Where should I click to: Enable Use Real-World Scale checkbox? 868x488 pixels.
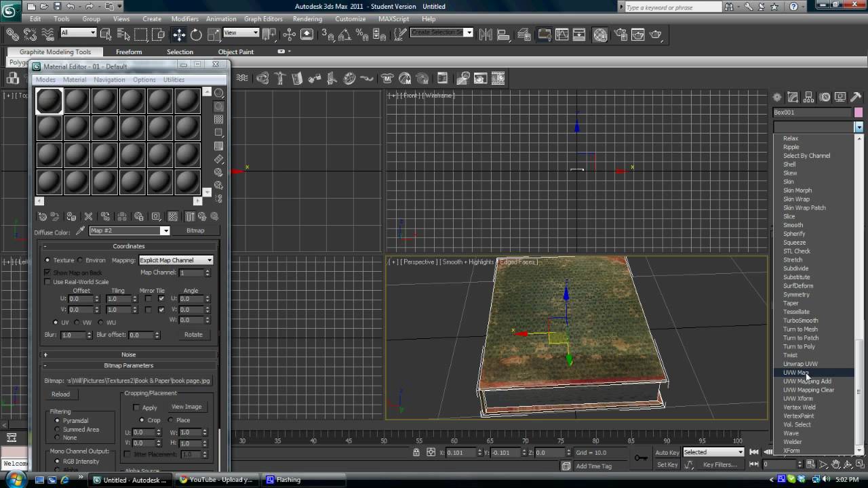47,282
